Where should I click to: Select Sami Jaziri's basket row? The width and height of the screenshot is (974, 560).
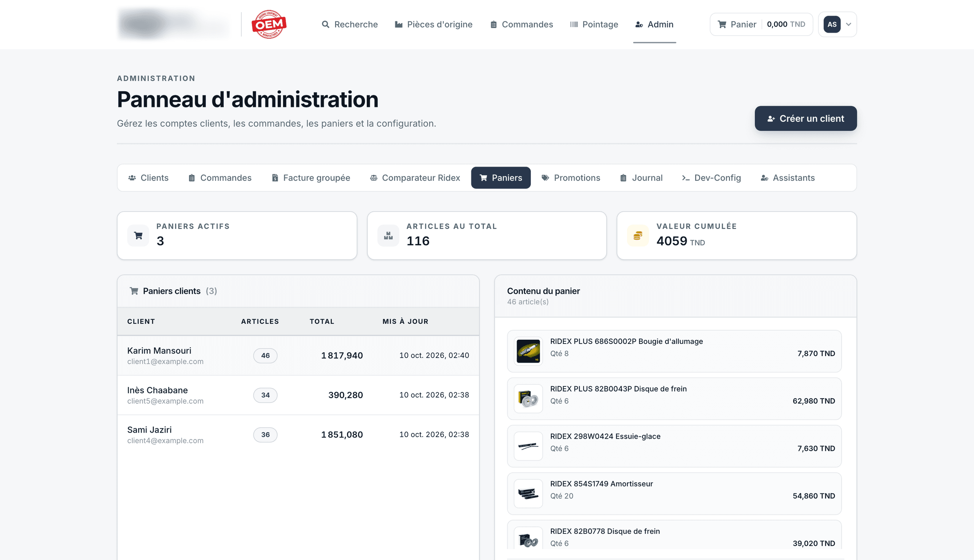[x=298, y=434]
